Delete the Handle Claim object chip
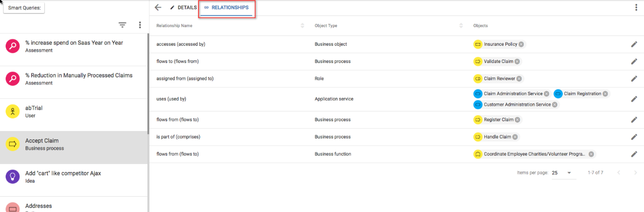644x212 pixels. pyautogui.click(x=515, y=137)
